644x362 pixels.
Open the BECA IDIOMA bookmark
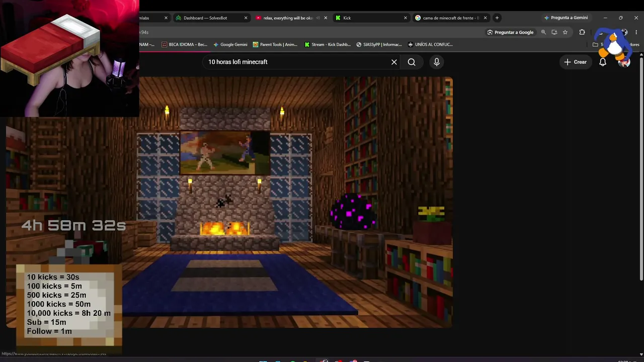(184, 44)
